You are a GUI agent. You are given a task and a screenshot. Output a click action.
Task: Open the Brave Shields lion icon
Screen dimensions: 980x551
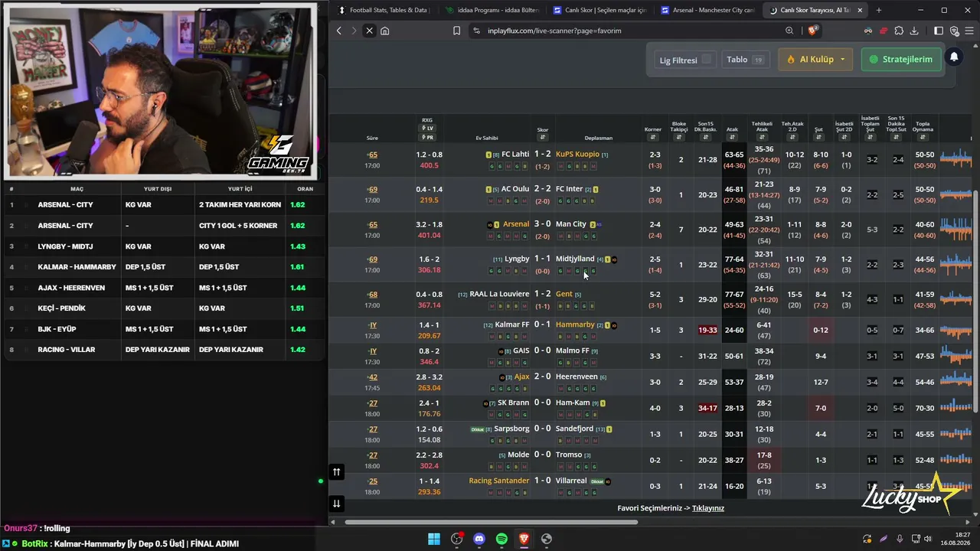pyautogui.click(x=812, y=31)
